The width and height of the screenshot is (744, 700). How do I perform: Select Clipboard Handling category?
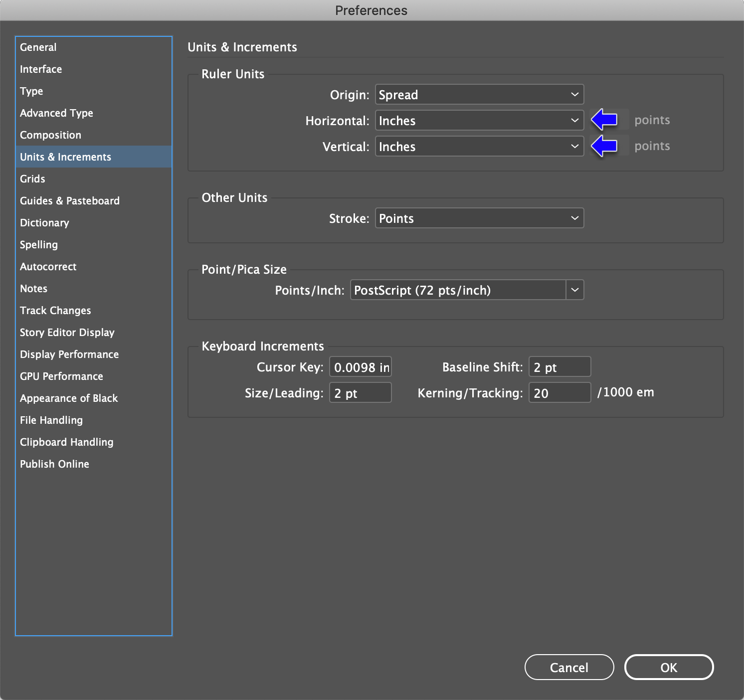94,442
